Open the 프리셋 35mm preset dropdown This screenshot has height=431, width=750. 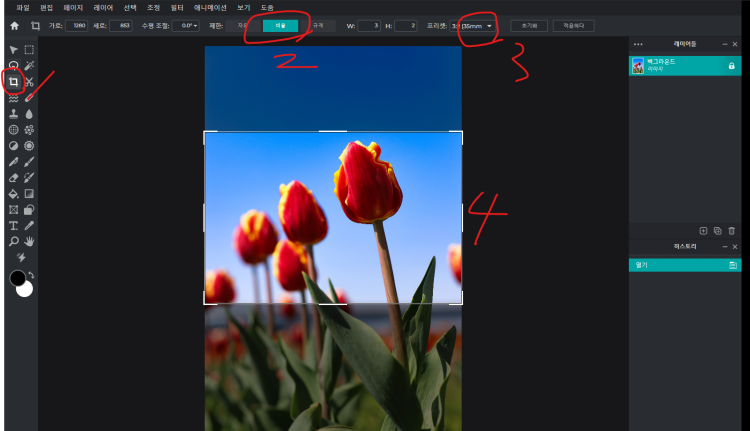[475, 25]
